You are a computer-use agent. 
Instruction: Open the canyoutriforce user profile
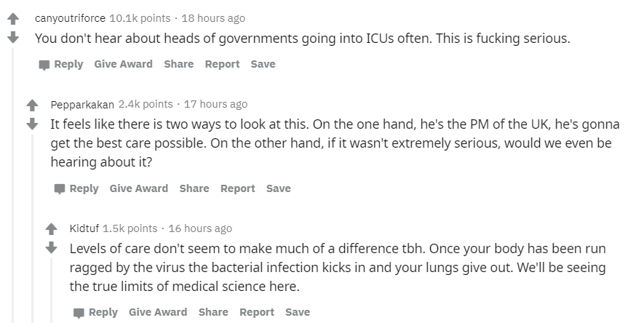coord(71,18)
